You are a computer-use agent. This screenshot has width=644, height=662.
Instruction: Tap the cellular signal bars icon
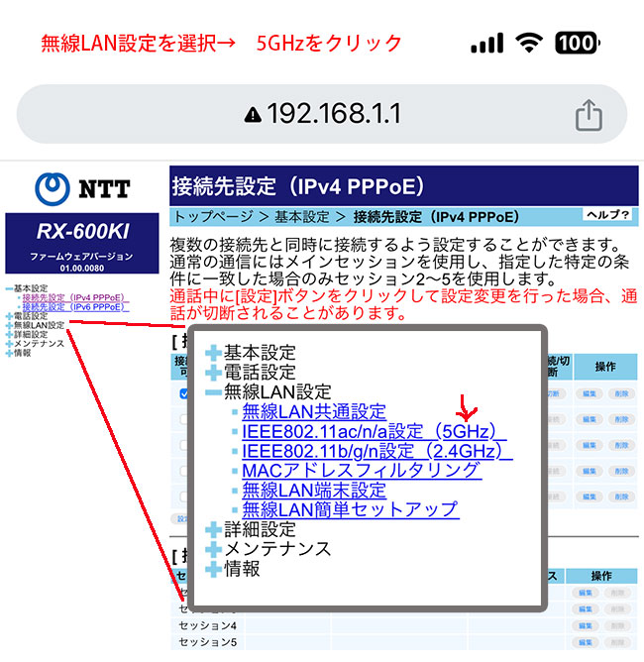pos(487,43)
